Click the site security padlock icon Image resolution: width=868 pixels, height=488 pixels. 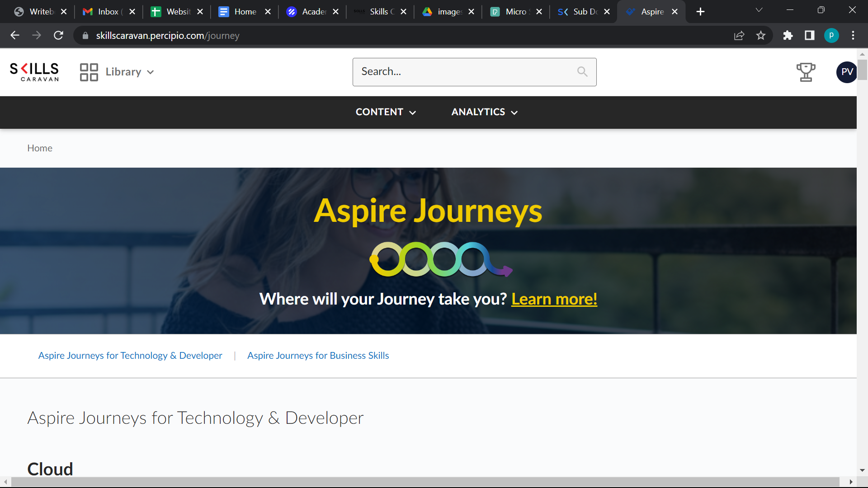tap(85, 35)
